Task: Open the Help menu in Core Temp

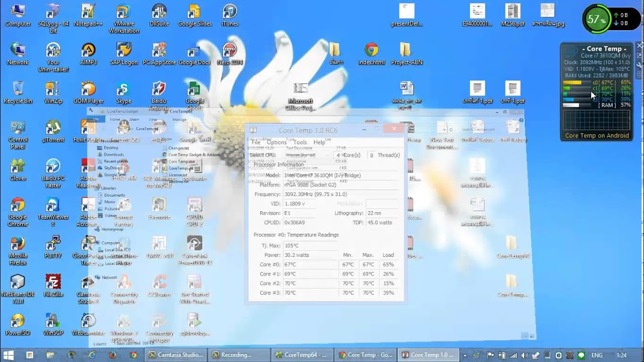Action: pos(319,142)
